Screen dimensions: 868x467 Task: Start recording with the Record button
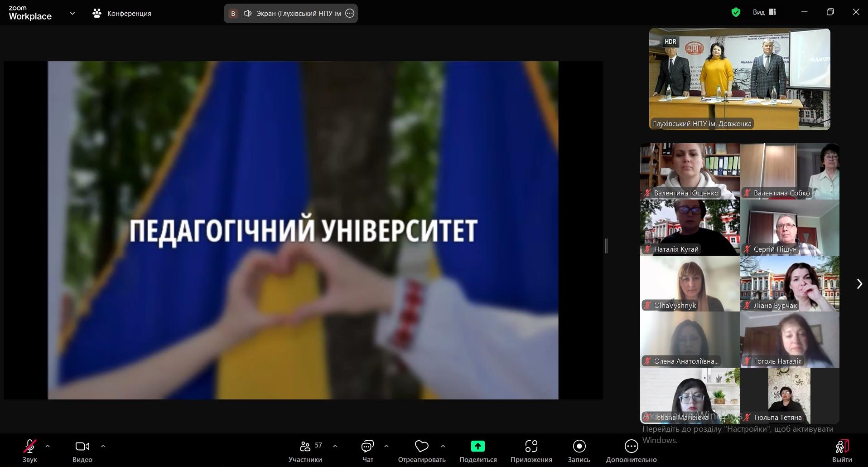(579, 447)
